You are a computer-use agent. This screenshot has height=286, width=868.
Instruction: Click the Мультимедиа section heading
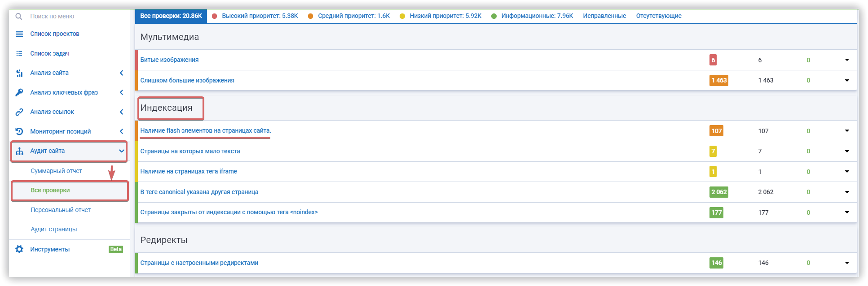pyautogui.click(x=170, y=37)
